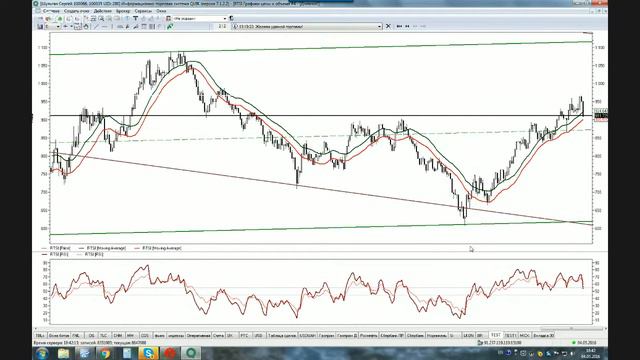Click the save disk toolbar icon
The width and height of the screenshot is (640, 360).
(x=40, y=27)
